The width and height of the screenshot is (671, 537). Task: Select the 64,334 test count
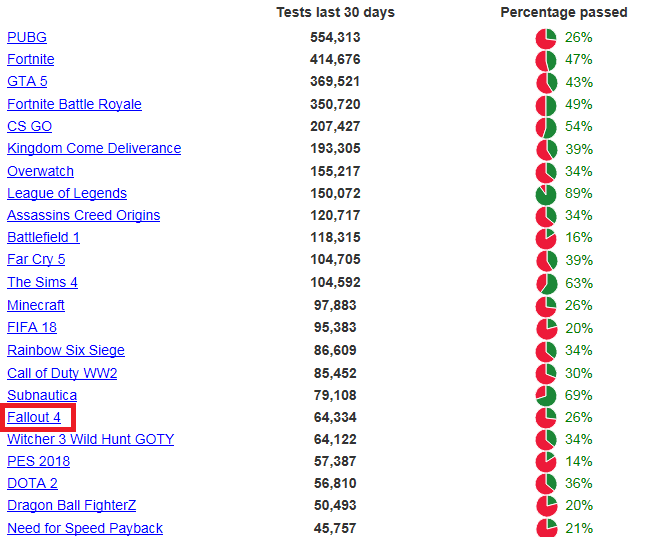335,417
